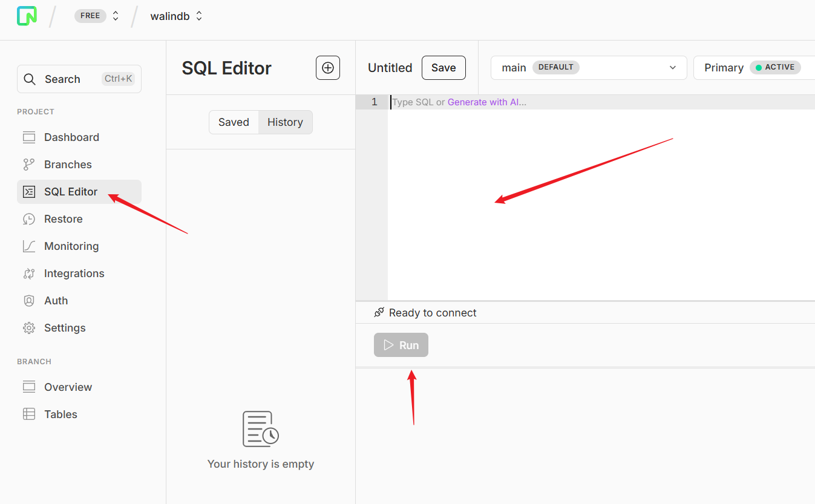
Task: Expand the Primary compute selector
Action: [753, 68]
